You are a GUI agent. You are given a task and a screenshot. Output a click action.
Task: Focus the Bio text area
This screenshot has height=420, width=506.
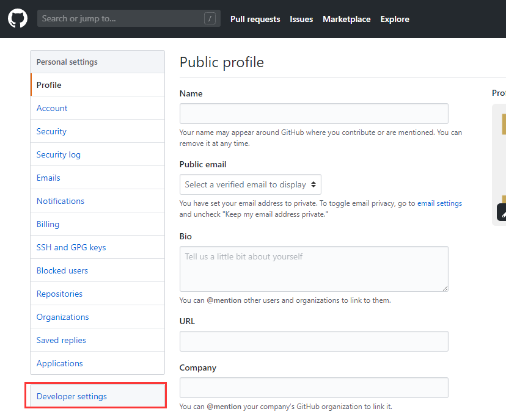pos(313,269)
